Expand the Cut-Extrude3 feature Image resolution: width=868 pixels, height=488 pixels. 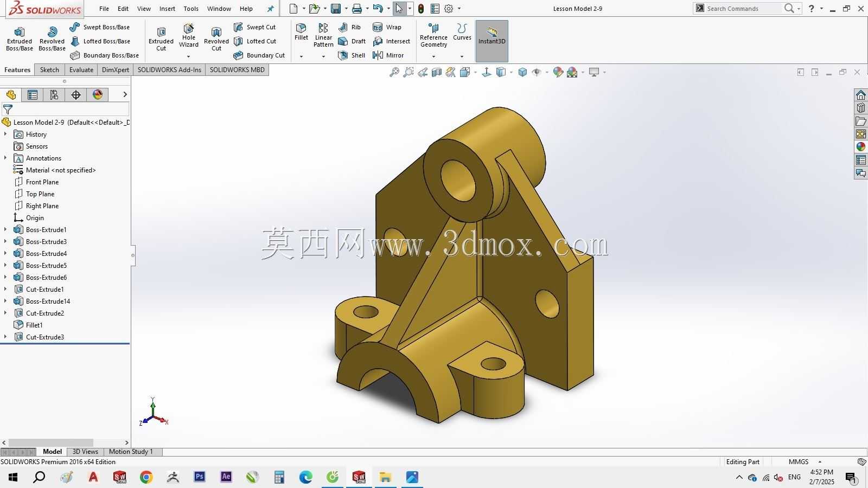tap(5, 337)
